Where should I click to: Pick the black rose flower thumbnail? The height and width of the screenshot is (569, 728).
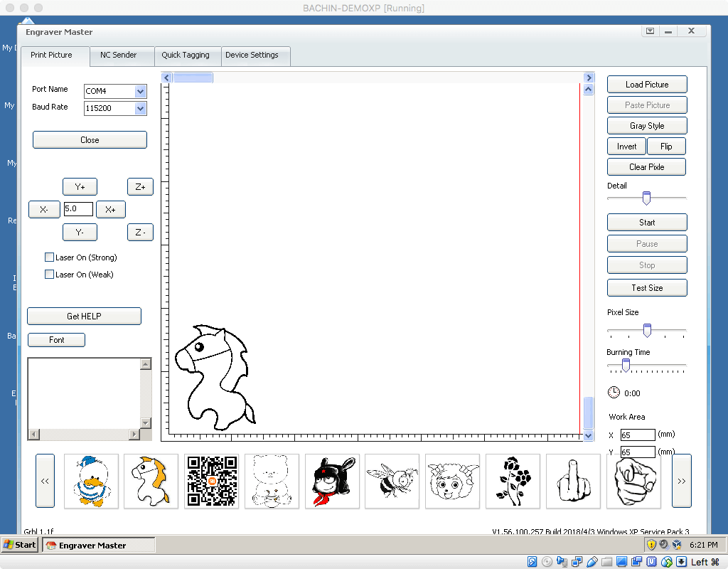click(x=513, y=482)
